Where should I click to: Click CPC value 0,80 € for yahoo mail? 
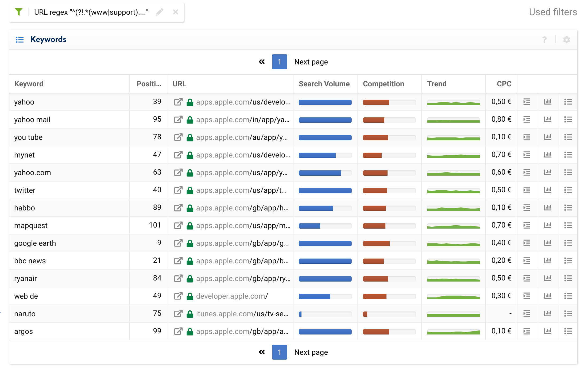[501, 119]
